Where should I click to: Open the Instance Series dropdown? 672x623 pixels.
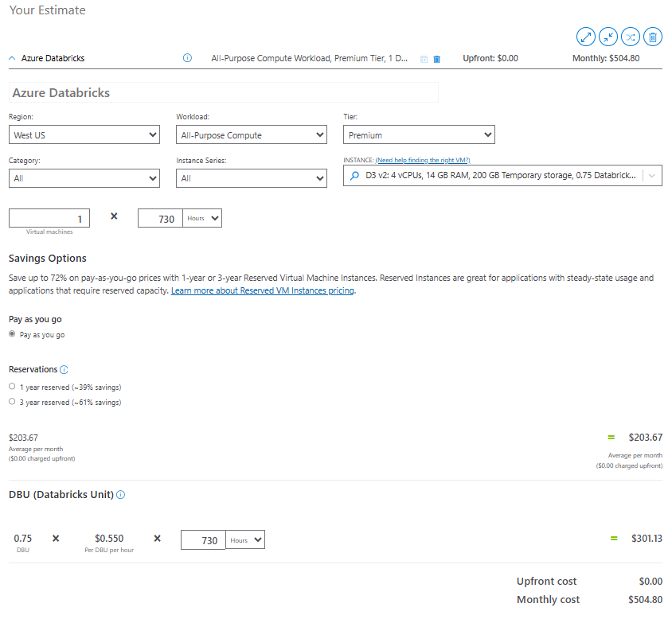click(x=251, y=178)
